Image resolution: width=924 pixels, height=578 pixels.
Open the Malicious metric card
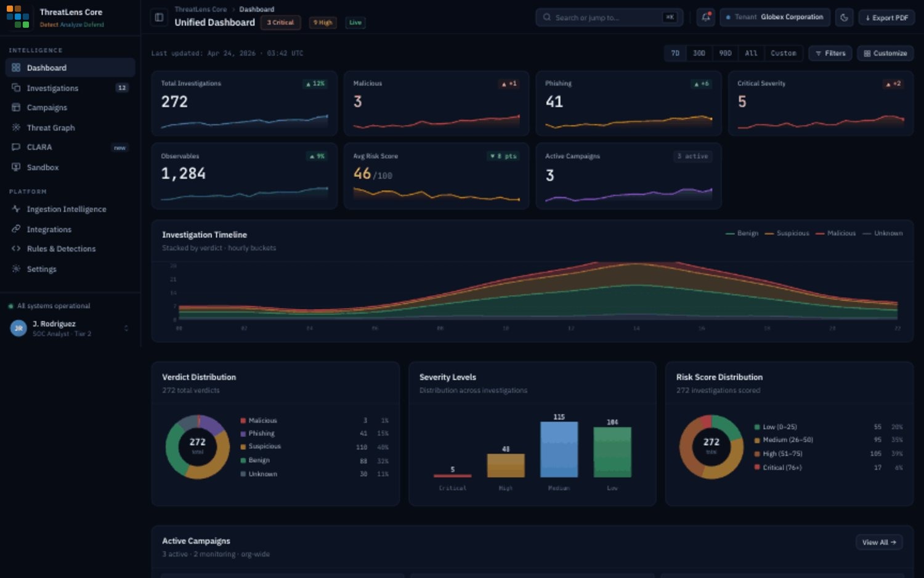436,103
